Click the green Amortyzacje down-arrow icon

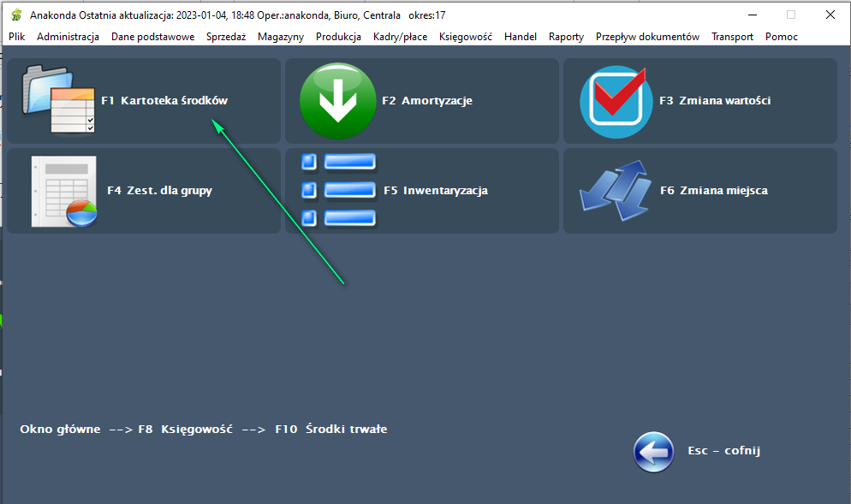pyautogui.click(x=337, y=101)
